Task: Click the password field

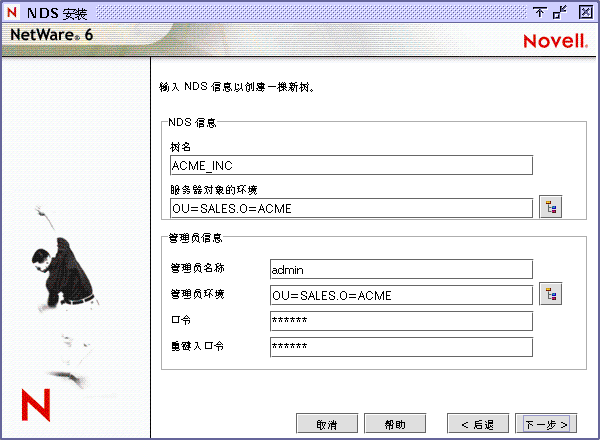Action: click(401, 321)
